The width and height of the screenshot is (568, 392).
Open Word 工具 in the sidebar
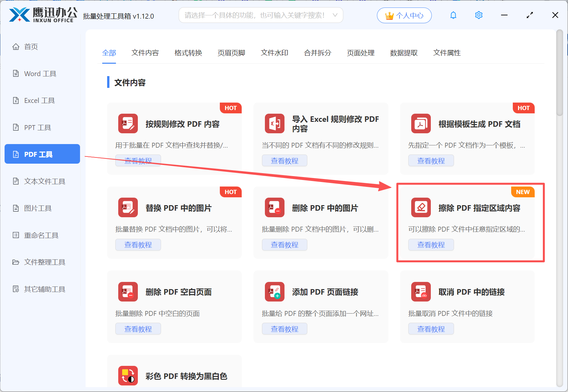coord(42,74)
